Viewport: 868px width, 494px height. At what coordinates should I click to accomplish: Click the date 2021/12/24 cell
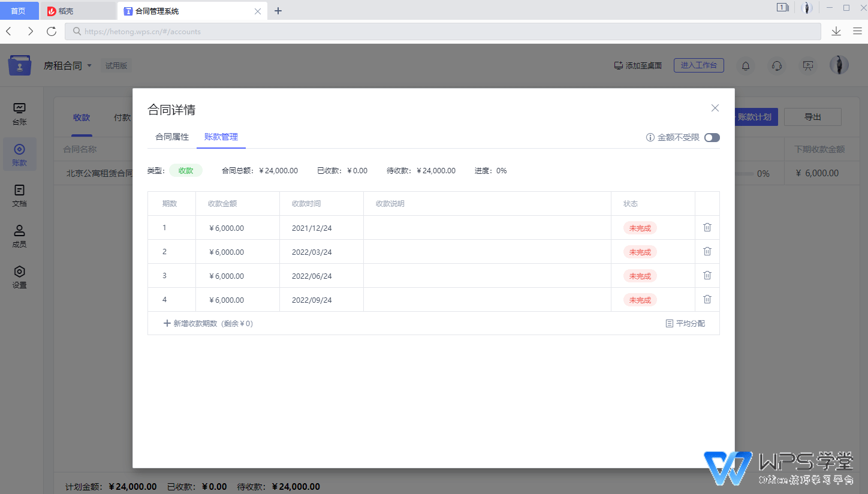tap(321, 228)
